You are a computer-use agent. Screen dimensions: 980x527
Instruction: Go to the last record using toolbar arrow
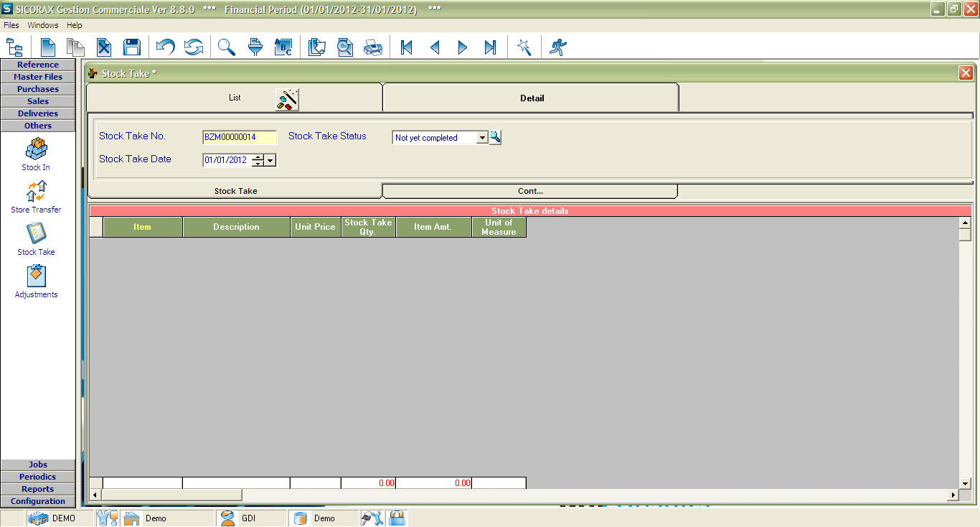pyautogui.click(x=490, y=47)
